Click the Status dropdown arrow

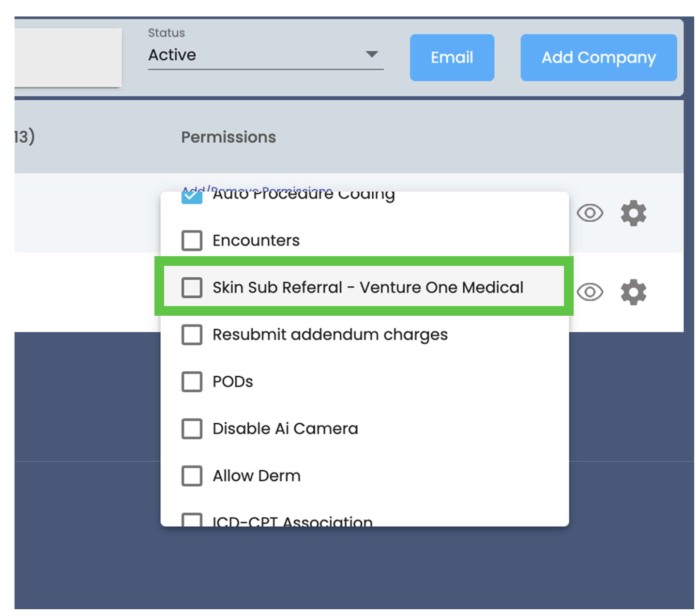point(372,55)
